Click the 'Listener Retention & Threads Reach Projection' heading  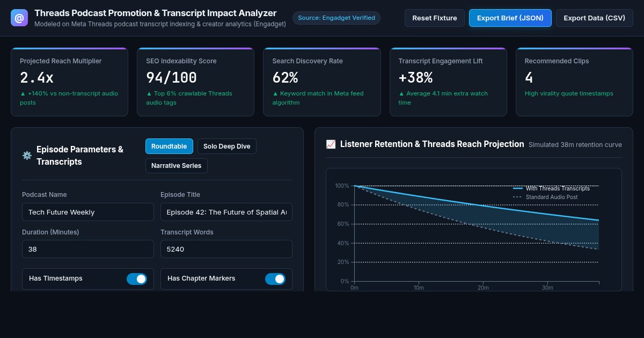coord(432,144)
